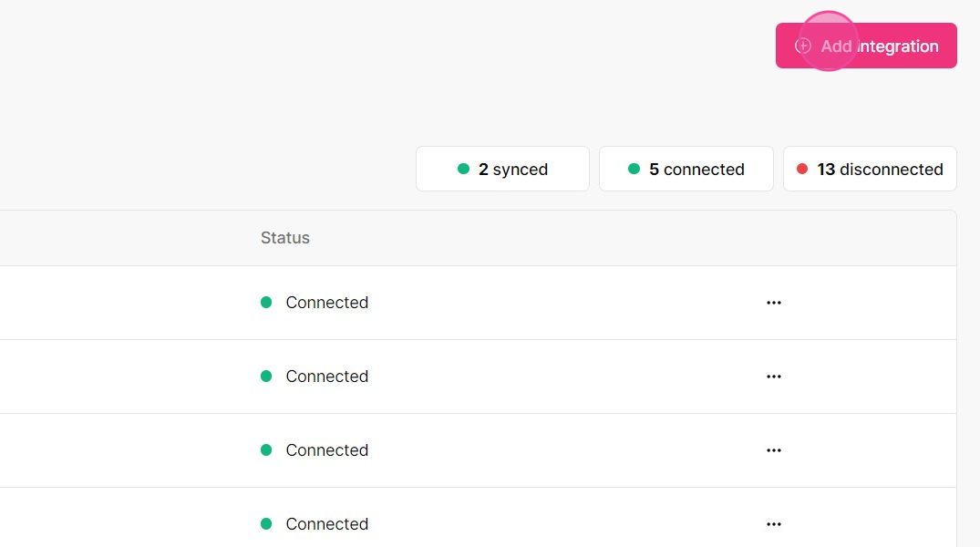Click the third row's green status dot

click(266, 450)
